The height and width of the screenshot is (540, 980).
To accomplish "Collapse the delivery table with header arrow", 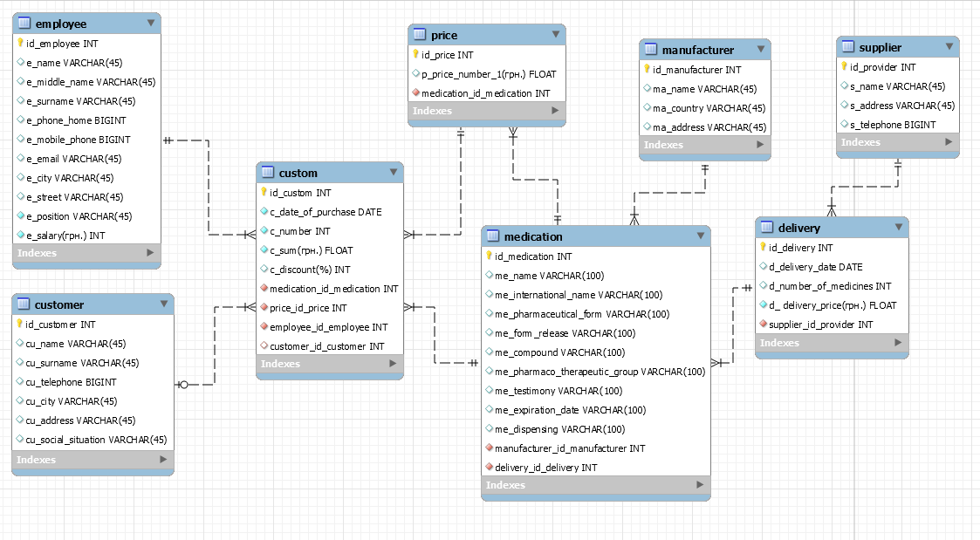I will 899,227.
